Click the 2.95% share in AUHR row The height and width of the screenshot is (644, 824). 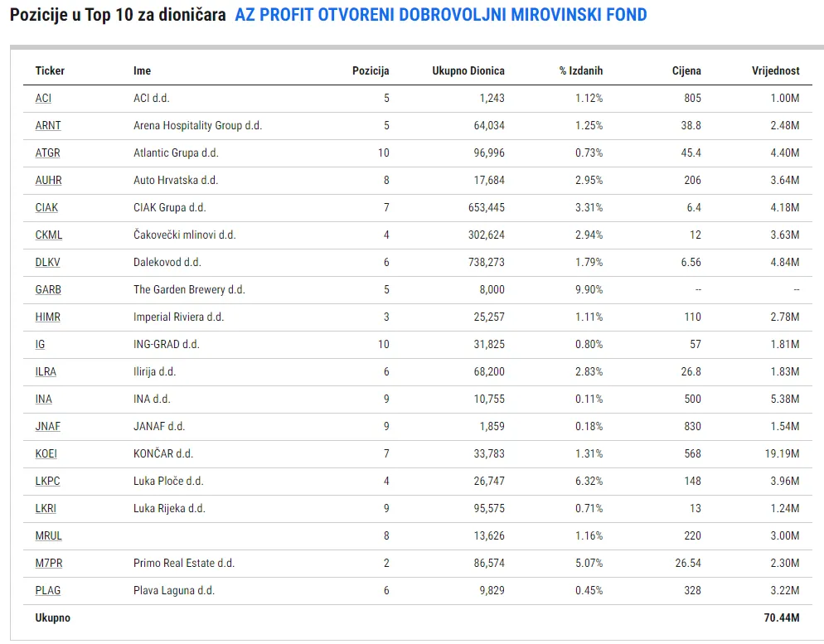pyautogui.click(x=589, y=180)
